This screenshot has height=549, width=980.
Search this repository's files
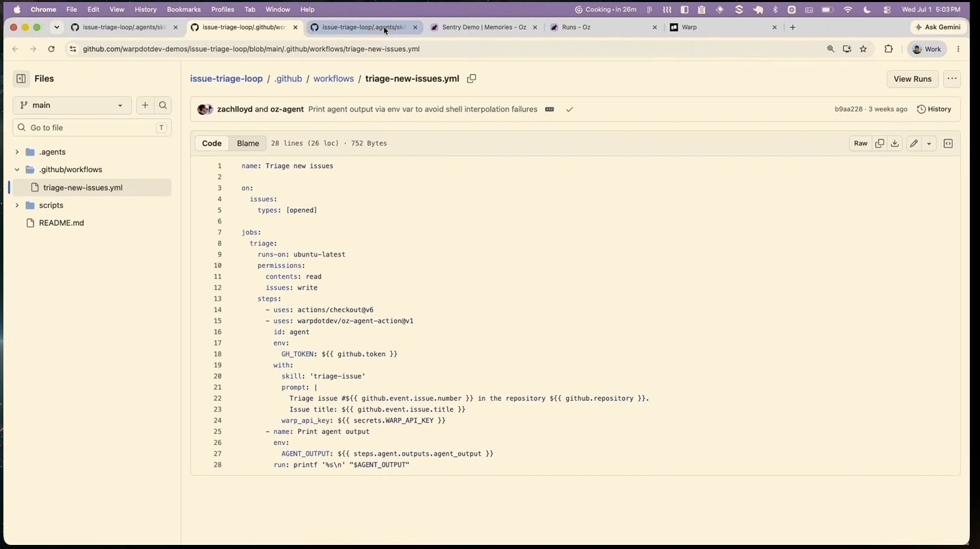pyautogui.click(x=163, y=105)
